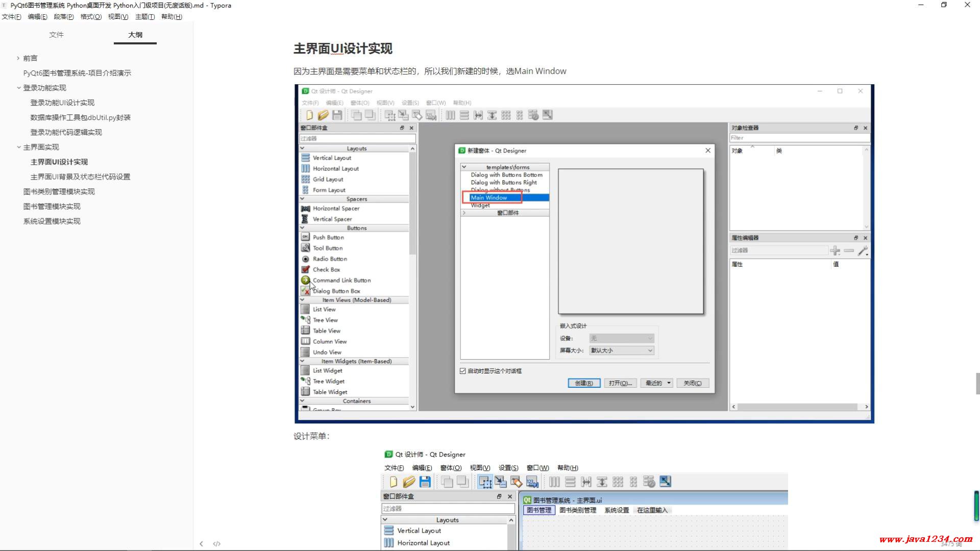Click Save disk icon in 设计菜单 Qt Designer image
The width and height of the screenshot is (980, 551).
point(425,482)
